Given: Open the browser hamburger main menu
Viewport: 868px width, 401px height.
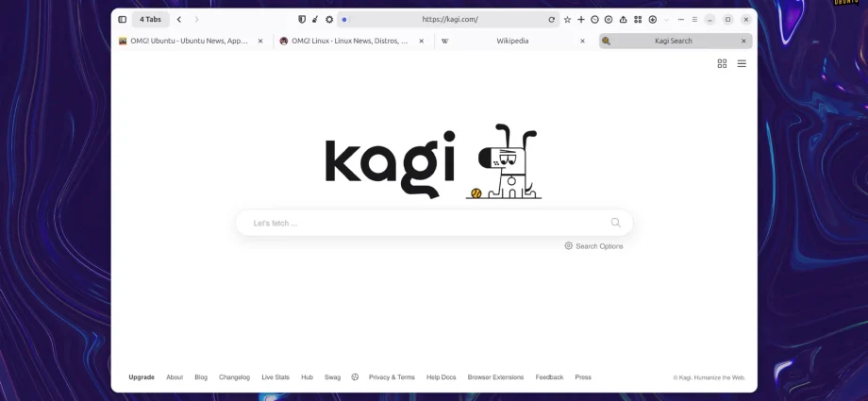Looking at the screenshot, I should (694, 20).
